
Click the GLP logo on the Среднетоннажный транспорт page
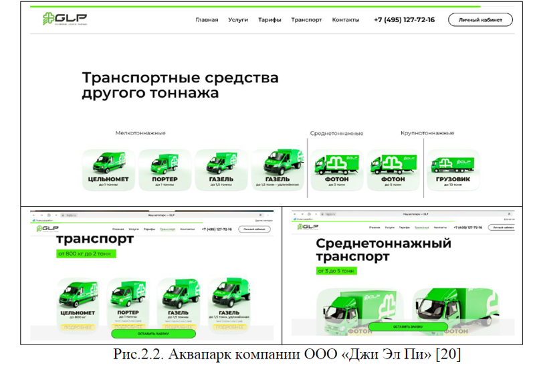pyautogui.click(x=308, y=227)
